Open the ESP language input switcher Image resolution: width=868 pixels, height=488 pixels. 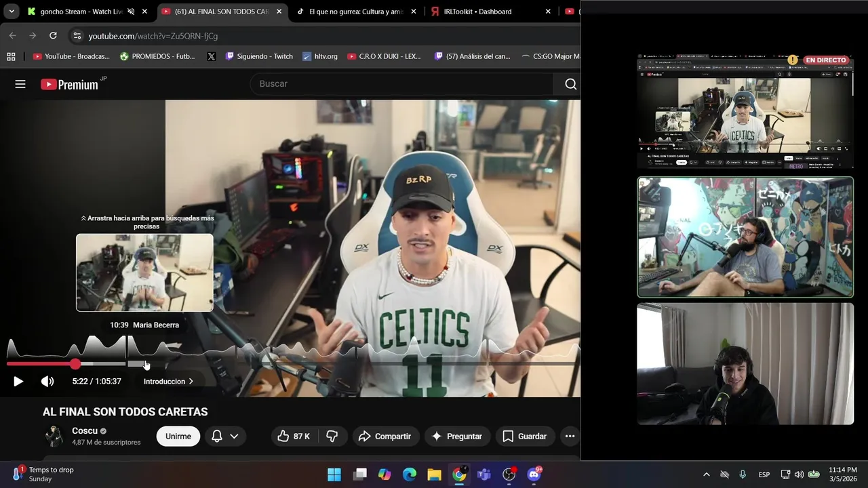click(x=764, y=474)
